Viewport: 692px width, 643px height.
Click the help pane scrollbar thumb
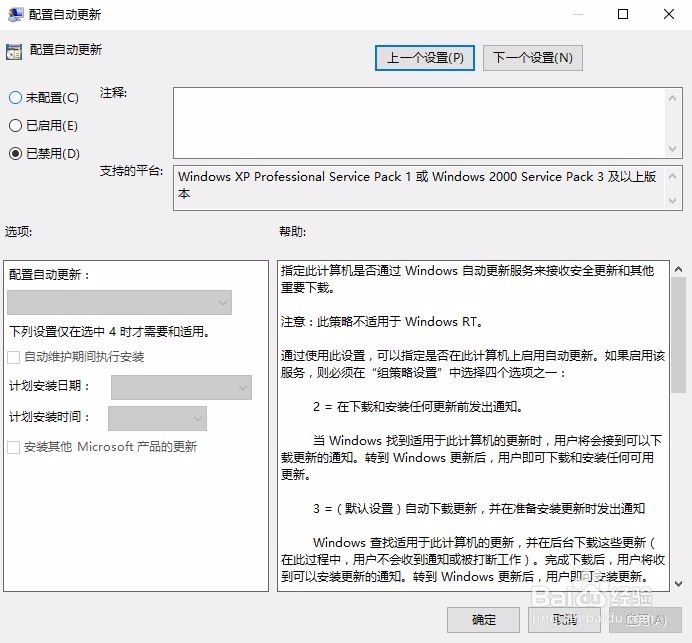click(679, 335)
